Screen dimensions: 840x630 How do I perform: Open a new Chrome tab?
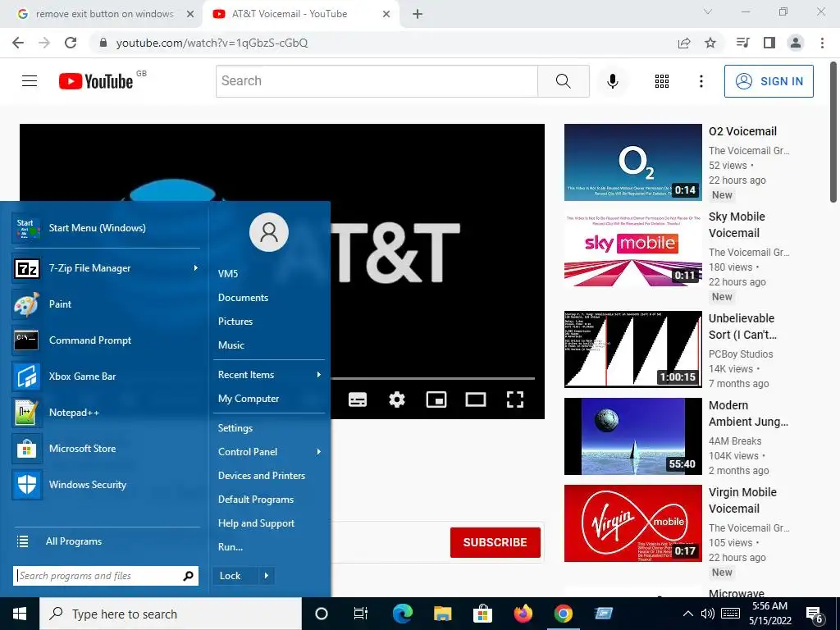418,14
